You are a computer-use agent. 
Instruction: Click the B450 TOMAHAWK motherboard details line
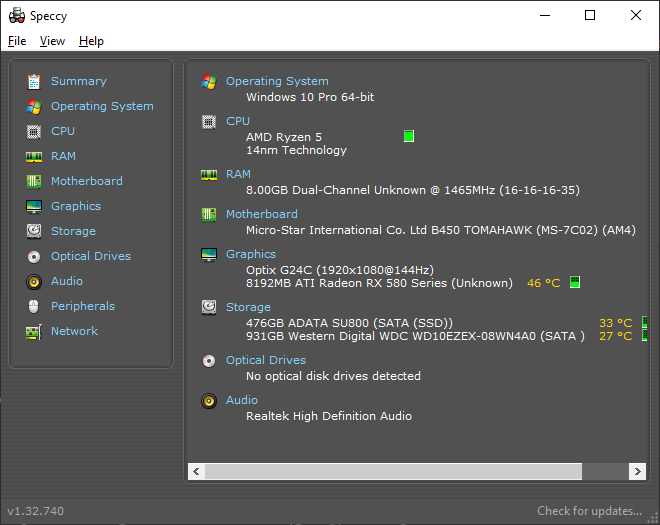click(441, 230)
